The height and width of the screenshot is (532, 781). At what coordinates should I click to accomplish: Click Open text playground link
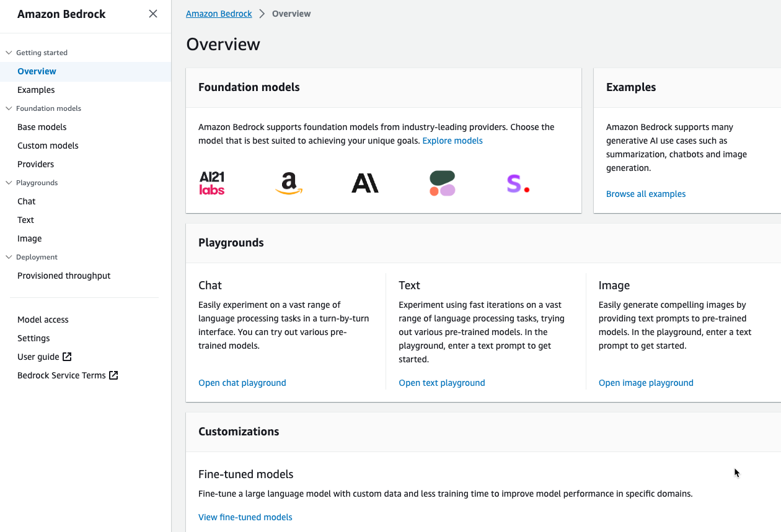442,383
